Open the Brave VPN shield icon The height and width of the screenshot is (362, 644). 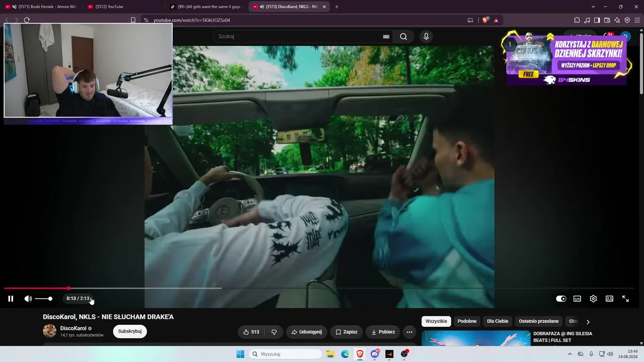(627, 20)
